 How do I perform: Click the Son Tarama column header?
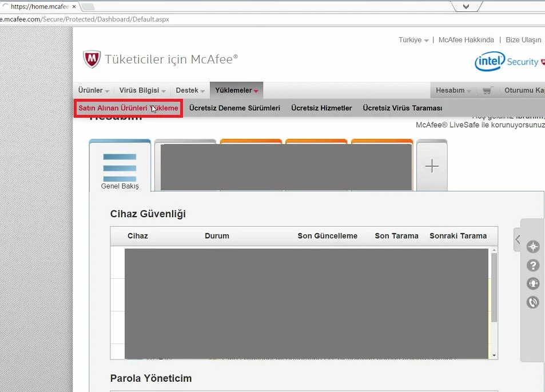tap(396, 236)
